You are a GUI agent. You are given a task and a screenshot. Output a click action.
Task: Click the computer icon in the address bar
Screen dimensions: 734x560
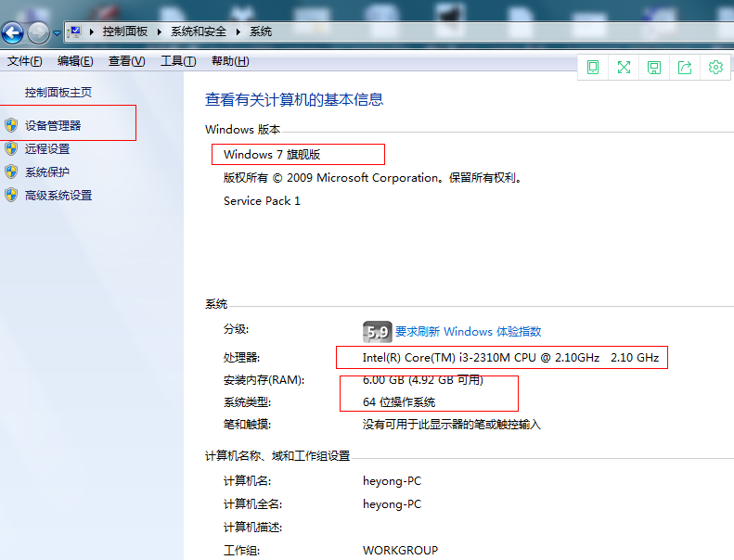tap(75, 31)
